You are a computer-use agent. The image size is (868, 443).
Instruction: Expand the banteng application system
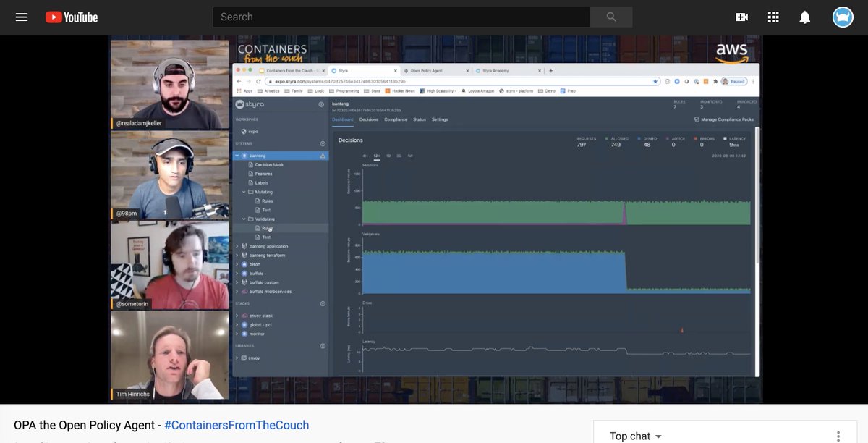pyautogui.click(x=237, y=246)
